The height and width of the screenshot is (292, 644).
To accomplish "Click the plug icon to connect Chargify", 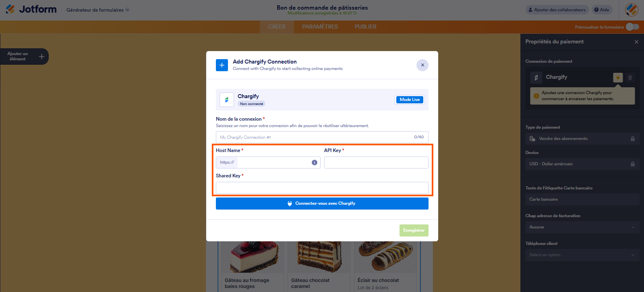I will pos(290,203).
